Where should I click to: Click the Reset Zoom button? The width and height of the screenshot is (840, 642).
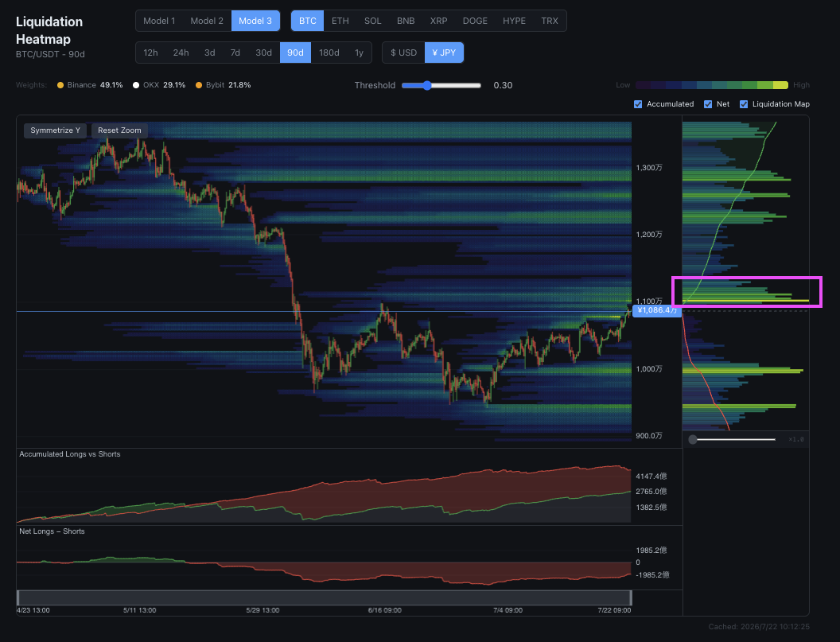(119, 130)
